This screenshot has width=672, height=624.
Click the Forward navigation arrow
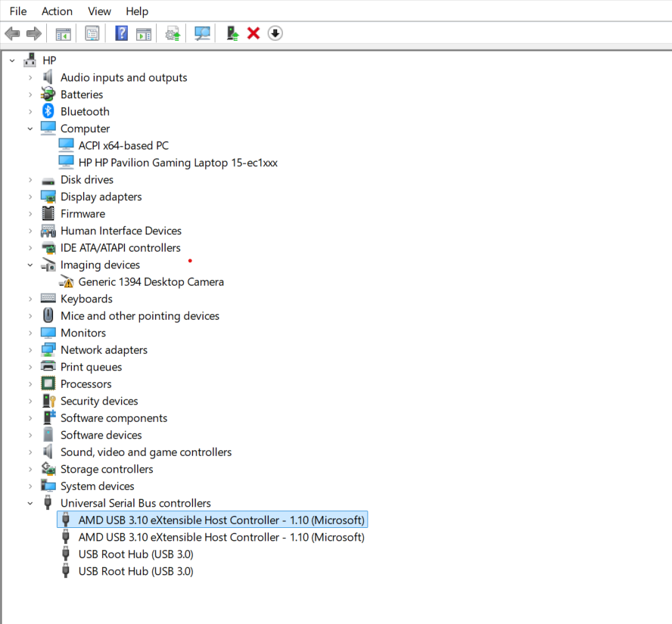33,33
